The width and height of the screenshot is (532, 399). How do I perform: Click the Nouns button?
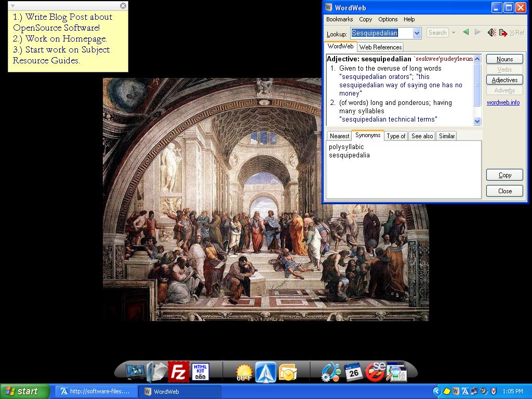504,59
